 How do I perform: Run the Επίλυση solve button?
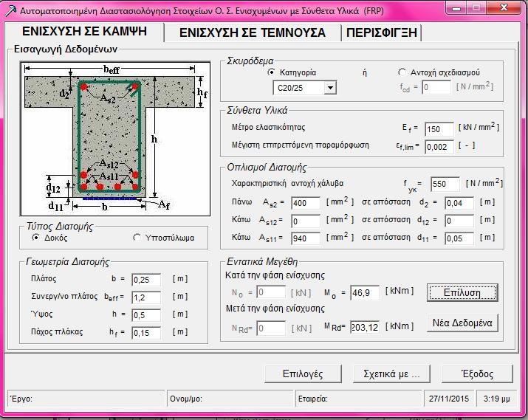[462, 292]
